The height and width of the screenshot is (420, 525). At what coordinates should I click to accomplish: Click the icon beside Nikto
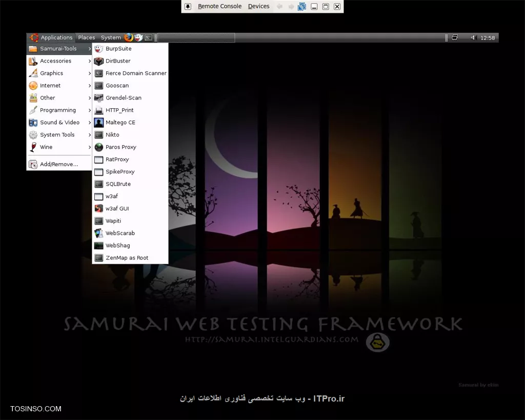tap(98, 135)
